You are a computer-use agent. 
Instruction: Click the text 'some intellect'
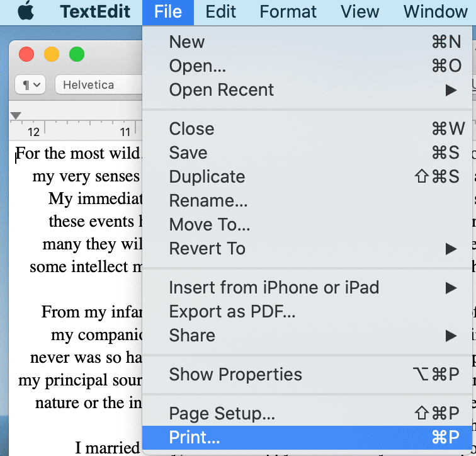[x=79, y=267]
